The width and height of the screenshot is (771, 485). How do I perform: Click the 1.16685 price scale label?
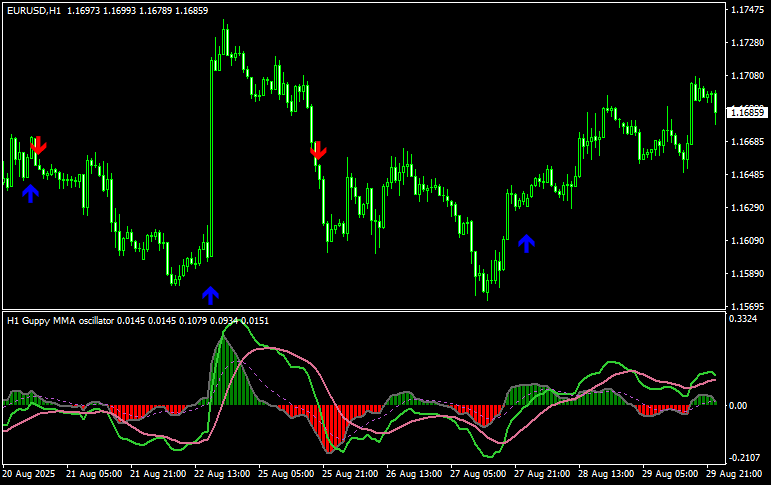747,142
